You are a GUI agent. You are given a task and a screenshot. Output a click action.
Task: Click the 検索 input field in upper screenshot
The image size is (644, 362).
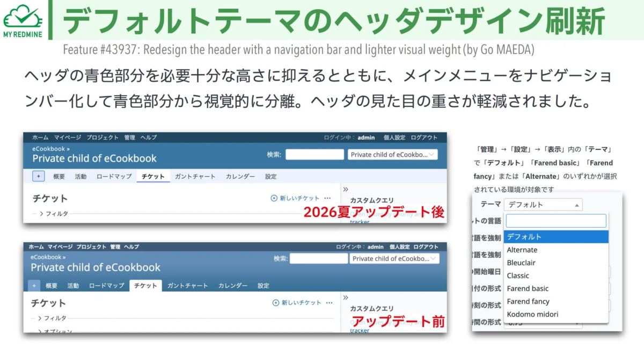tap(314, 155)
